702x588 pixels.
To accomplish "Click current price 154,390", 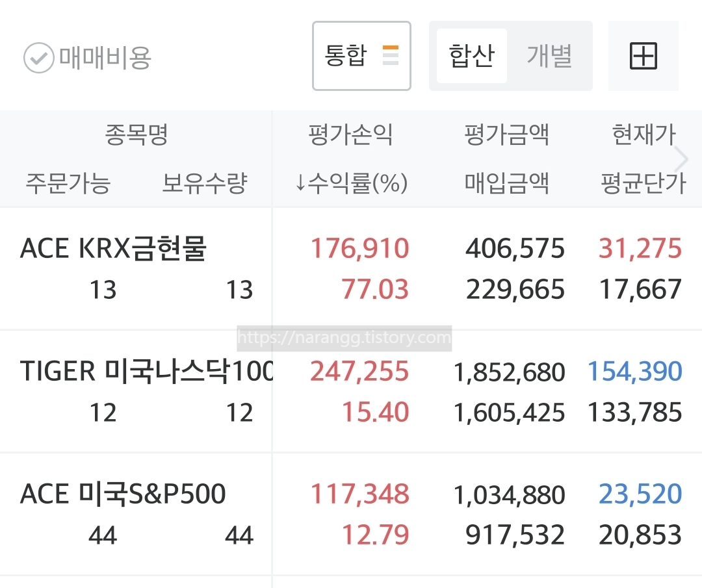I will tap(635, 372).
